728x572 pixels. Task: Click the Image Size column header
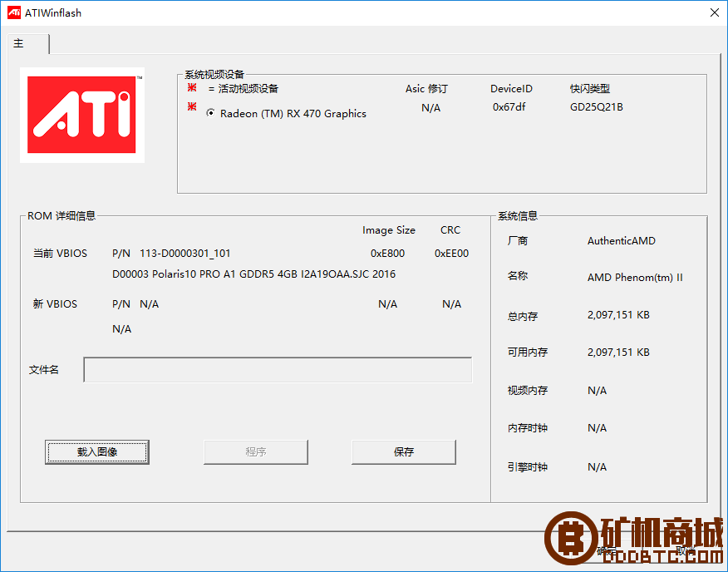click(389, 230)
